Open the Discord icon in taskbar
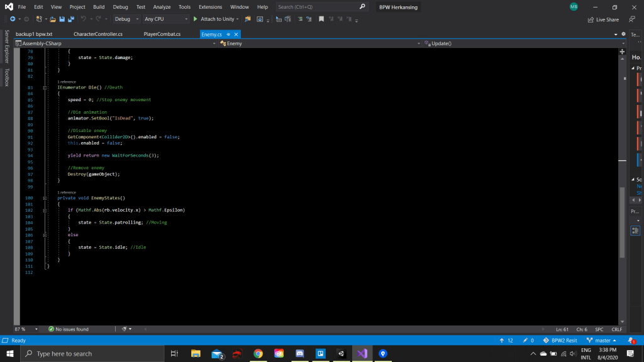Screen dimensions: 644x362 click(299, 354)
